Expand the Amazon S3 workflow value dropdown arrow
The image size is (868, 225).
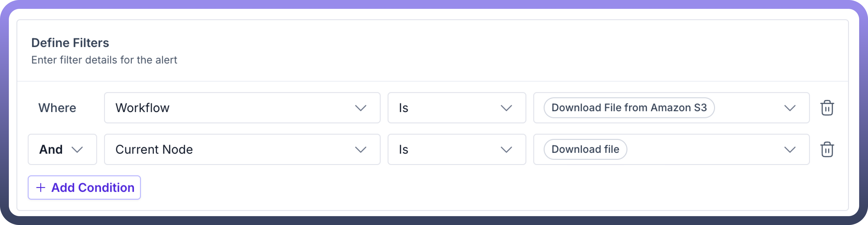coord(790,108)
